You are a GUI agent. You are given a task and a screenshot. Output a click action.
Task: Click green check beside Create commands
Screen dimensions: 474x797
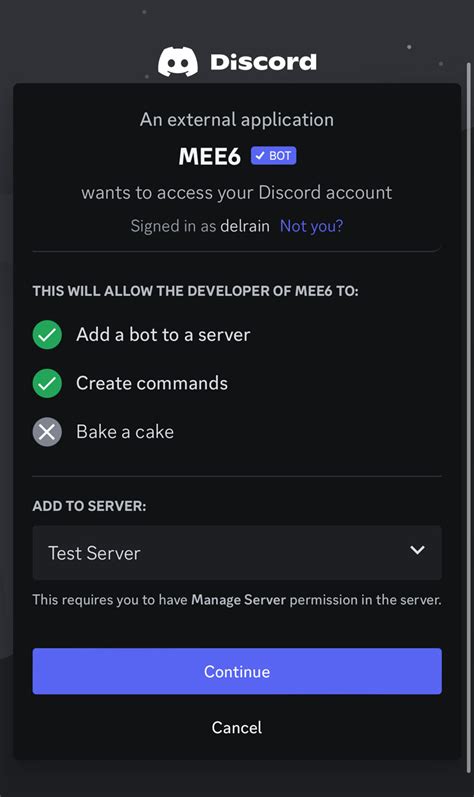pyautogui.click(x=47, y=383)
